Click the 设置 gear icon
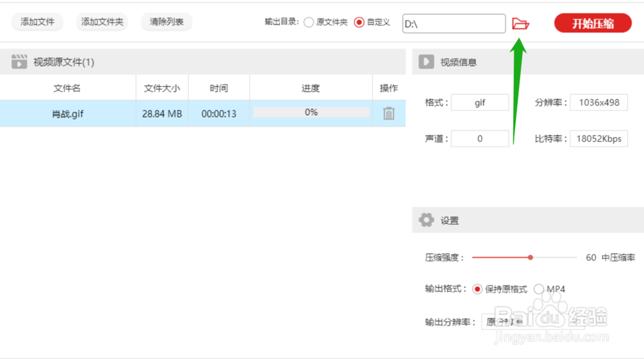The height and width of the screenshot is (359, 644). click(x=426, y=220)
